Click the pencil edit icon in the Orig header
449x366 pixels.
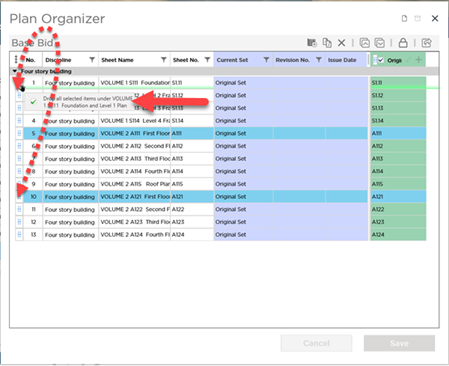point(408,60)
